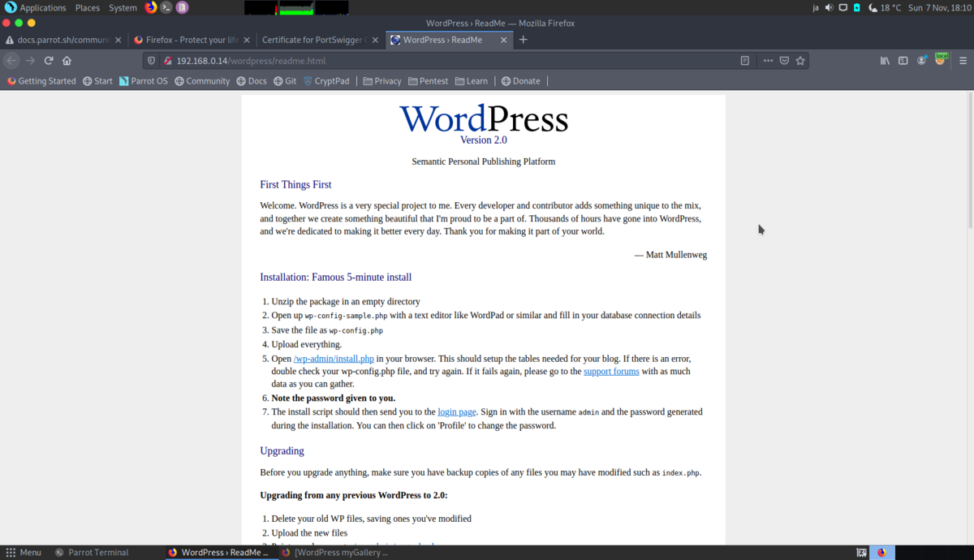
Task: Close the docs.parrot.sh tab
Action: click(x=119, y=40)
